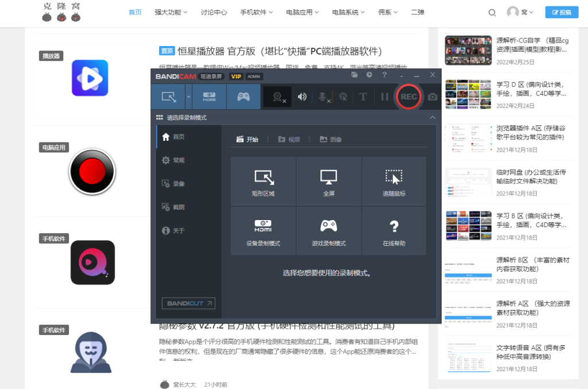Open Bandicam help question mark icon
Image resolution: width=588 pixels, height=389 pixels.
384,75
